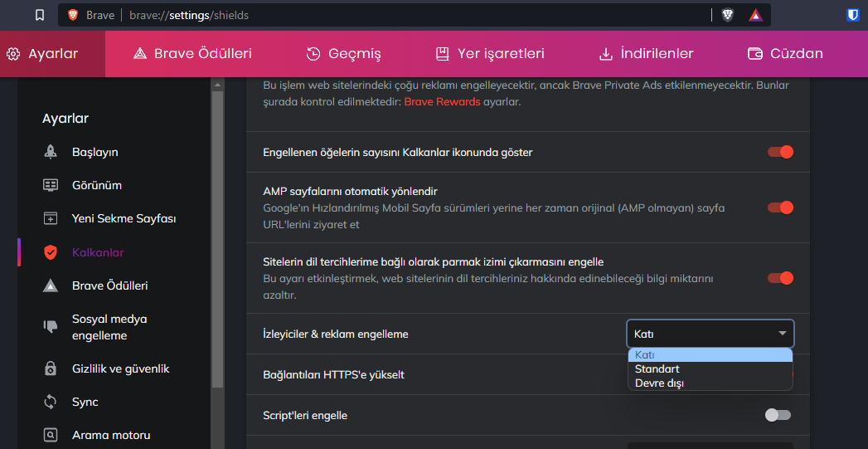This screenshot has height=449, width=868.
Task: Open the Cüzdan tab
Action: pos(785,54)
